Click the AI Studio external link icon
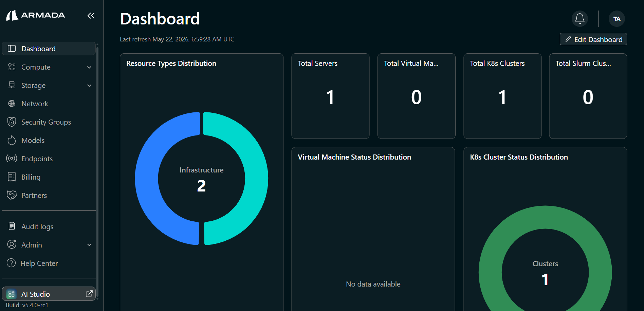The height and width of the screenshot is (311, 644). pos(89,294)
